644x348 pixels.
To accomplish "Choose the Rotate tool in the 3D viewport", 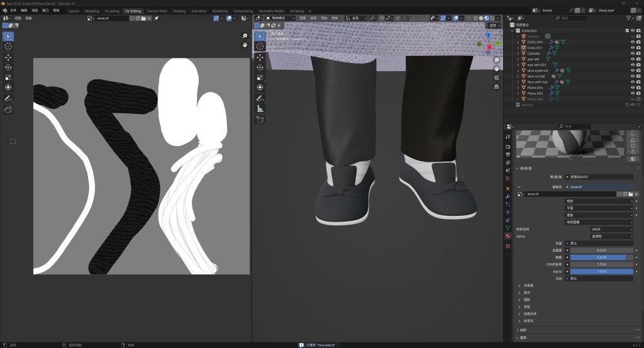I will [260, 67].
